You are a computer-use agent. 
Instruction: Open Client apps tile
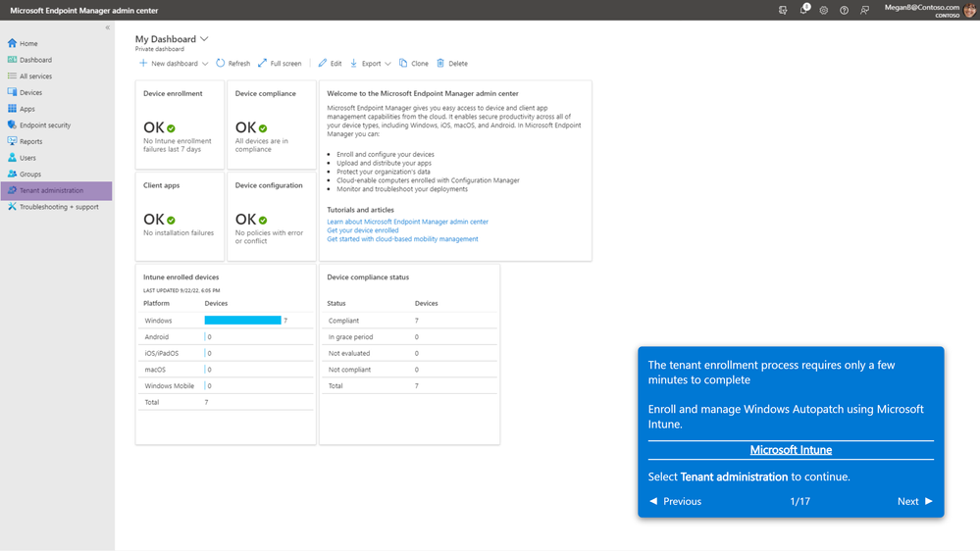pyautogui.click(x=180, y=216)
